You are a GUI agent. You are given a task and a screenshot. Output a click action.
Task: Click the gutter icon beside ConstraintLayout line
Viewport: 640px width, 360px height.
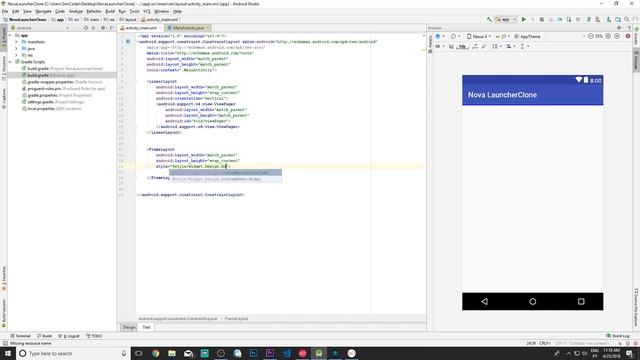click(128, 41)
